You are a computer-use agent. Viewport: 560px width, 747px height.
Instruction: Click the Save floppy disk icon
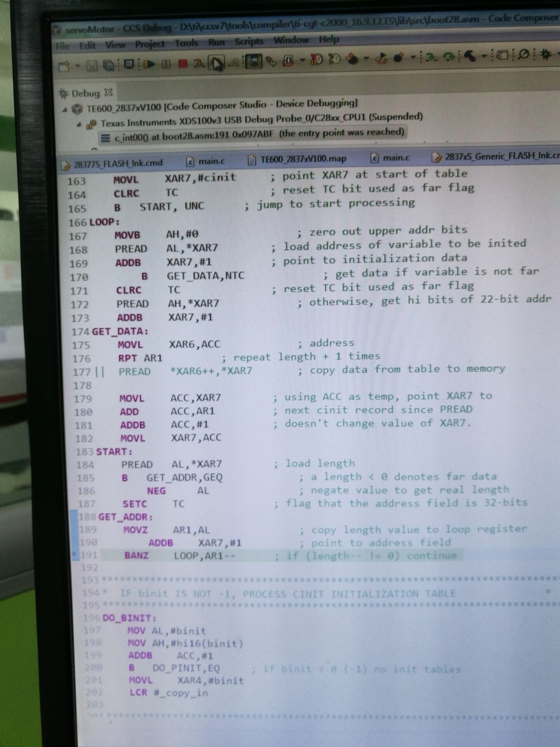coord(92,65)
